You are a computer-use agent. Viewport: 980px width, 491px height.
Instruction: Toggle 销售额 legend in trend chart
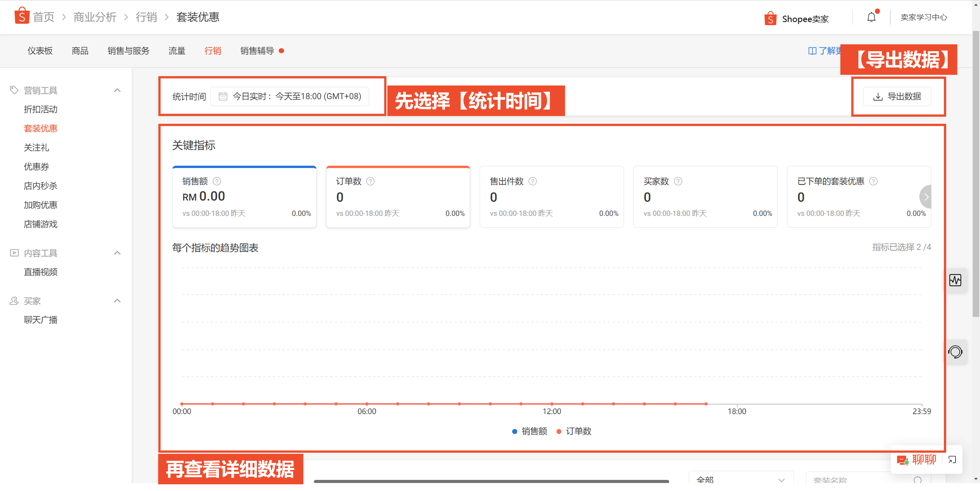tap(530, 431)
